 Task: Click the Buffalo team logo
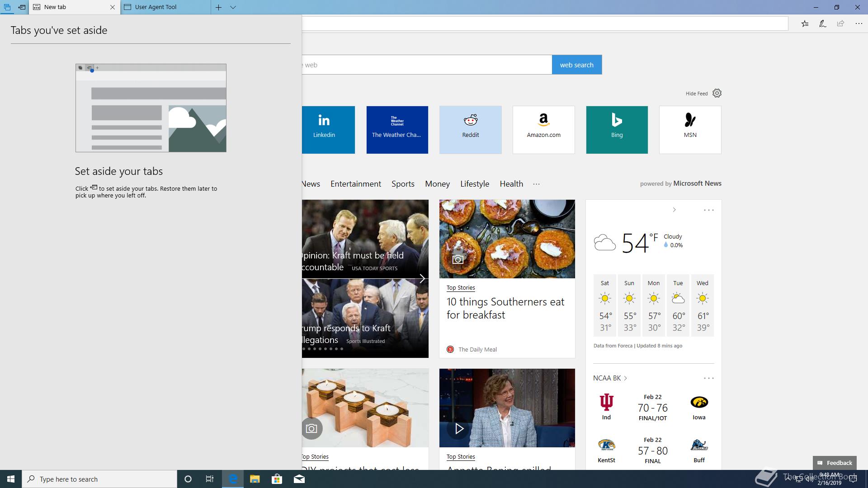coord(699,445)
